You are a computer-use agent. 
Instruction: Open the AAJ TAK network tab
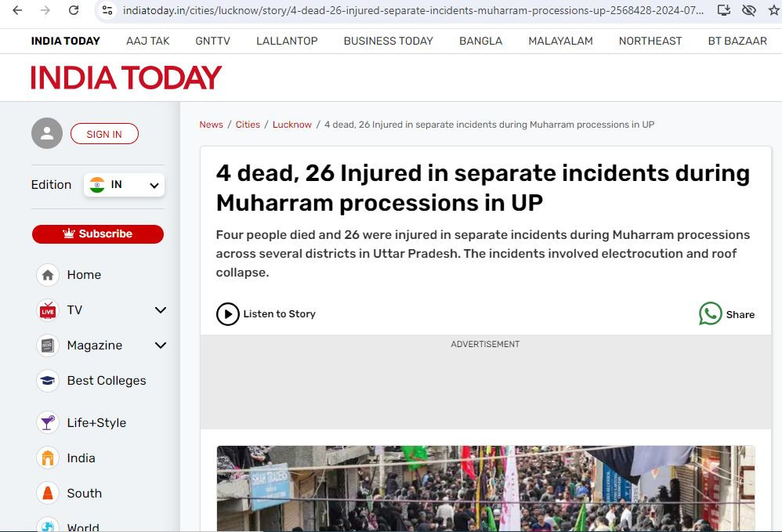pos(147,41)
